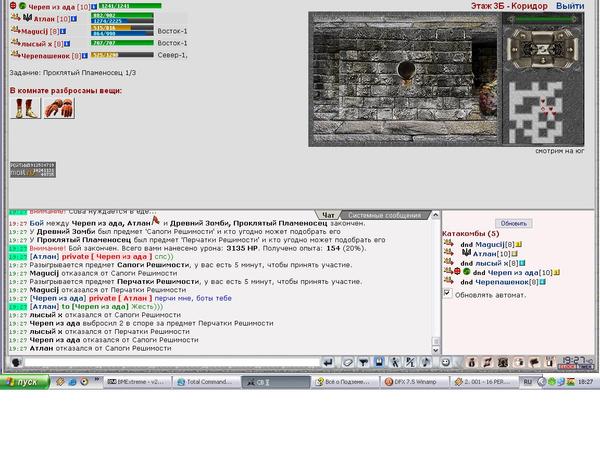Click Атлан's clan emblem in party list
The width and height of the screenshot is (600, 450).
[x=27, y=18]
